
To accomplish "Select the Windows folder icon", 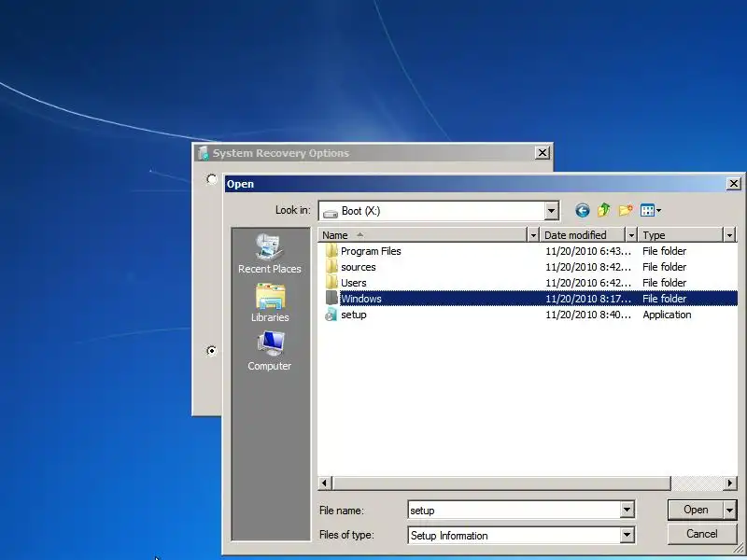I will [331, 299].
